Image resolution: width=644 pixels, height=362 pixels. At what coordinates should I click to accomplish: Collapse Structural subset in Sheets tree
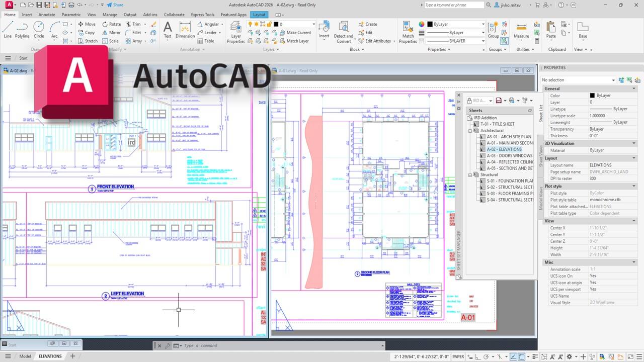point(470,174)
